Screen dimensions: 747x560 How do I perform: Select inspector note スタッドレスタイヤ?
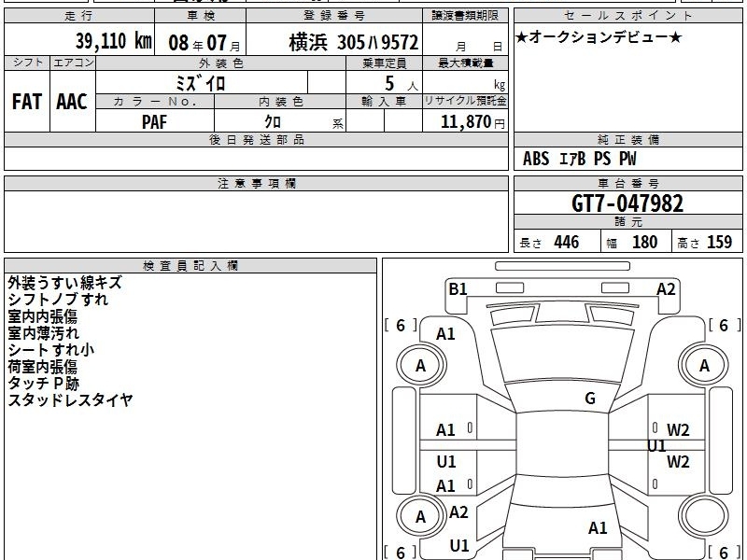[70, 399]
